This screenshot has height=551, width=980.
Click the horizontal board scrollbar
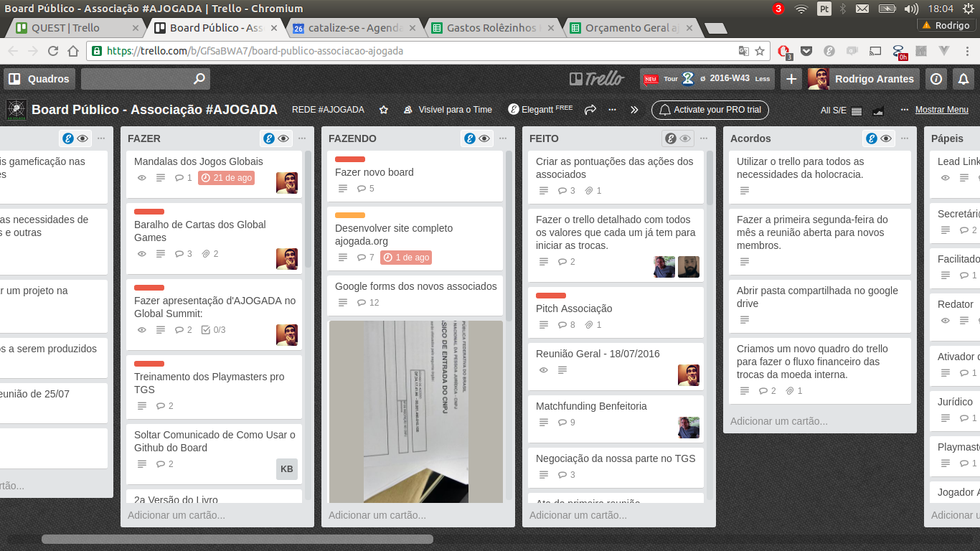237,539
